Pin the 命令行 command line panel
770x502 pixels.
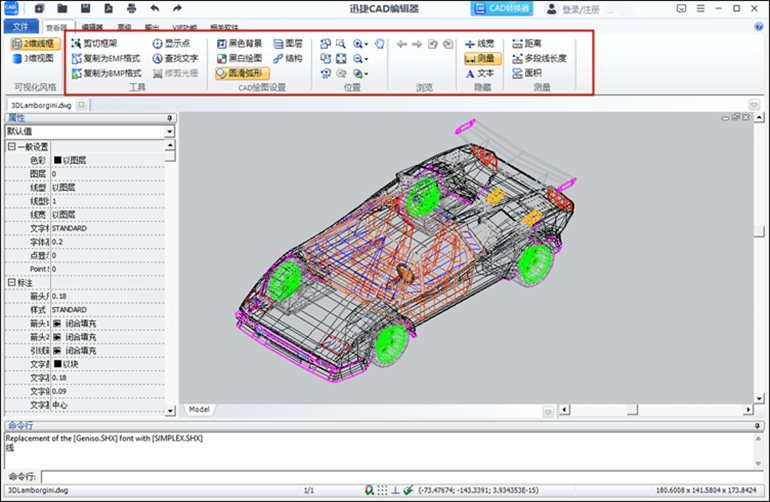(757, 425)
